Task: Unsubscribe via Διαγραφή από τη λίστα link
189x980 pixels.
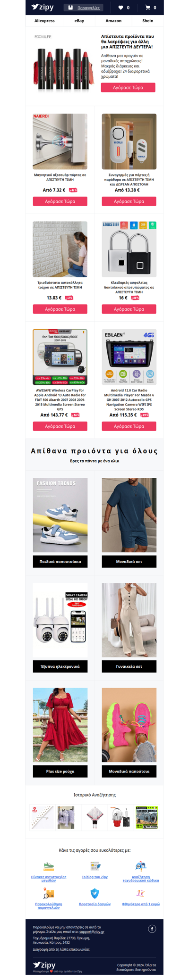Action: point(61,949)
